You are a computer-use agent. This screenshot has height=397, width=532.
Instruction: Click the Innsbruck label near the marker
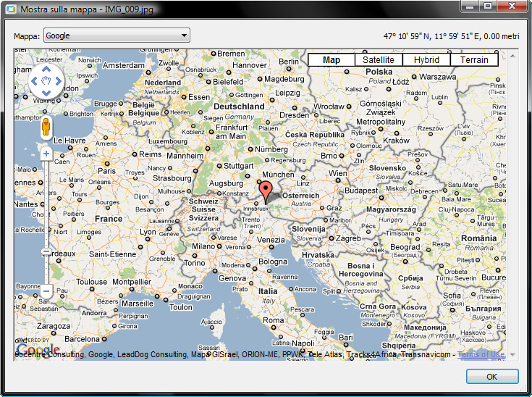[x=256, y=209]
